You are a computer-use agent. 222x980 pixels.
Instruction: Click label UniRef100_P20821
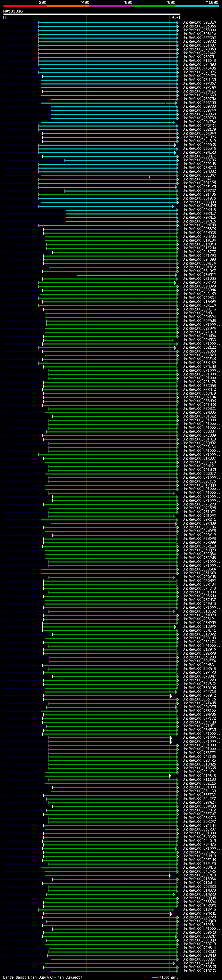pos(199,408)
